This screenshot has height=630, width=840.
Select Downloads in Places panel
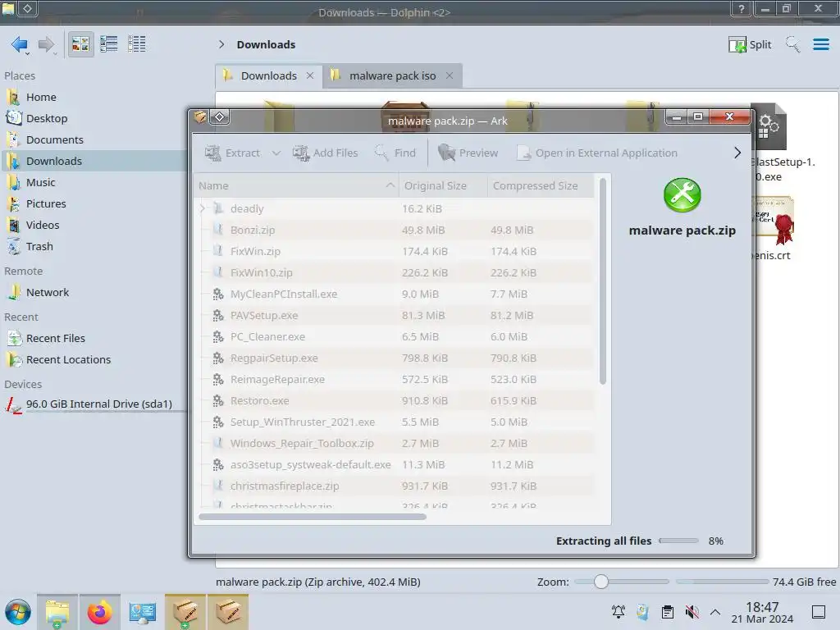(x=94, y=162)
